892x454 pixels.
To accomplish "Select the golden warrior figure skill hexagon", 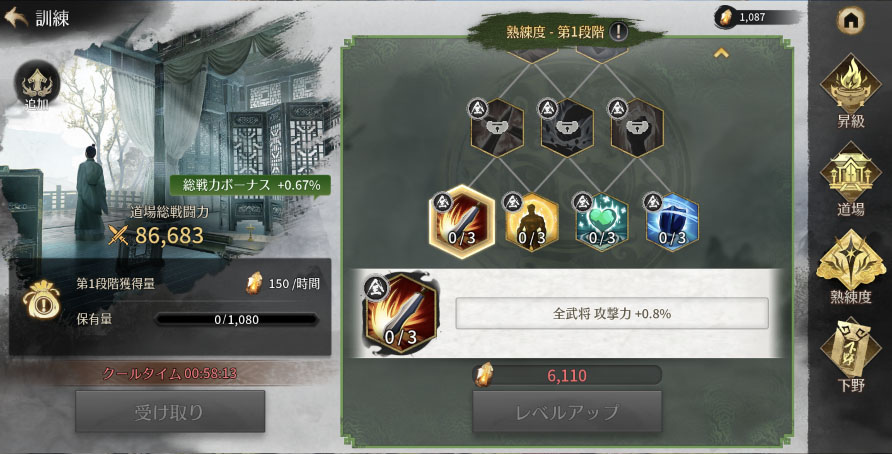I will (x=531, y=222).
